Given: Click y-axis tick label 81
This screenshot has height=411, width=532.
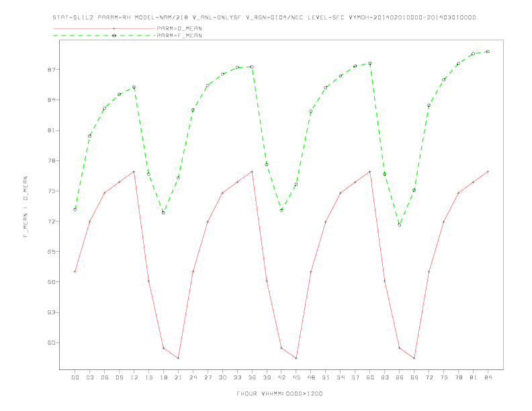Looking at the screenshot, I should [51, 130].
